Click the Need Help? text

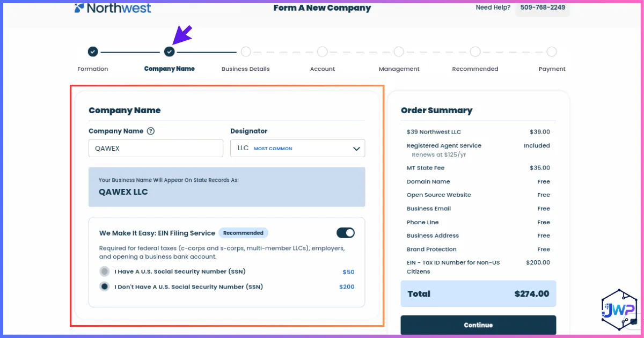click(493, 8)
